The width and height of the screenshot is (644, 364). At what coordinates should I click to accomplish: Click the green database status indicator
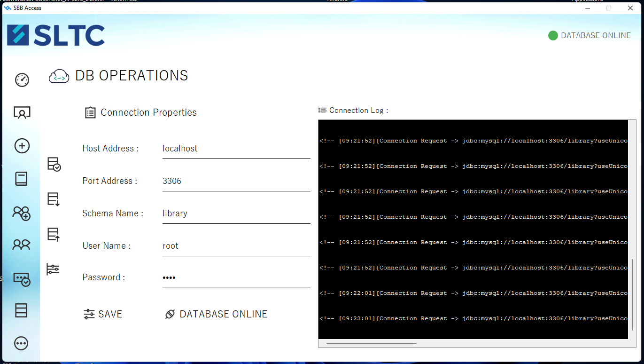553,35
